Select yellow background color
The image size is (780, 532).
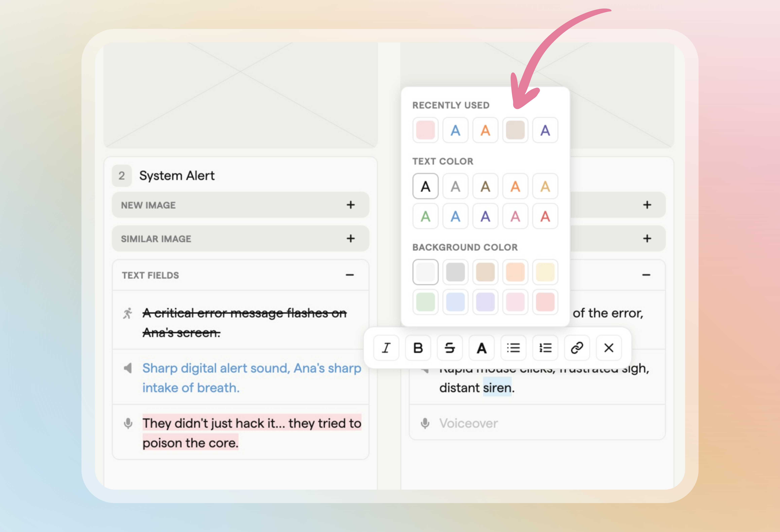click(x=545, y=272)
